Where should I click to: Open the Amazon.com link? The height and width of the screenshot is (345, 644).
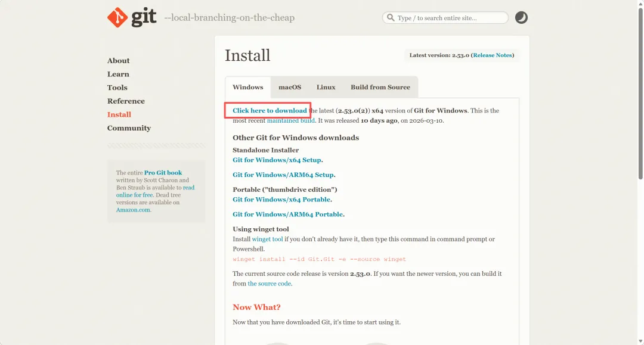point(133,210)
